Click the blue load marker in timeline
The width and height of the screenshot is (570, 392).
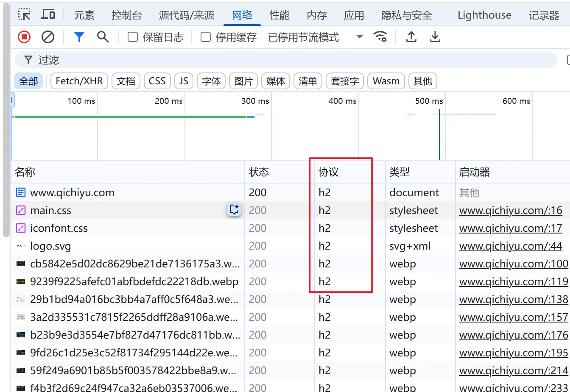pyautogui.click(x=439, y=136)
